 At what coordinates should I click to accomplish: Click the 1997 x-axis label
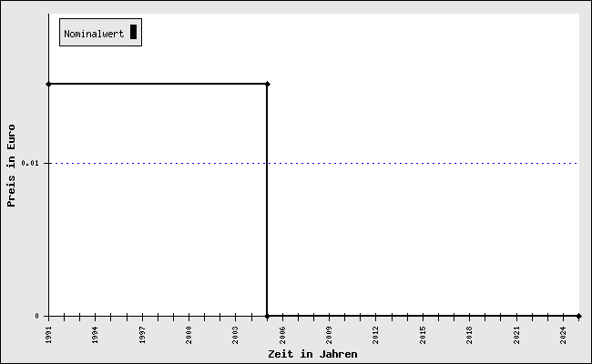[x=142, y=335]
